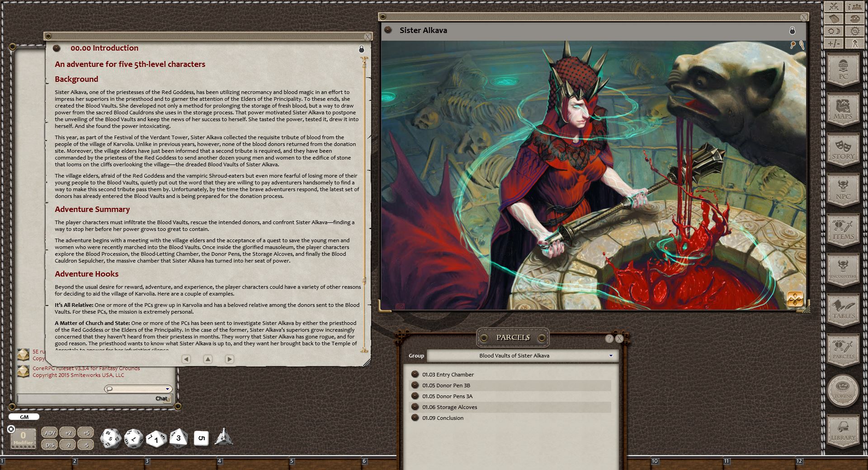Click the d4 die

pyautogui.click(x=224, y=437)
